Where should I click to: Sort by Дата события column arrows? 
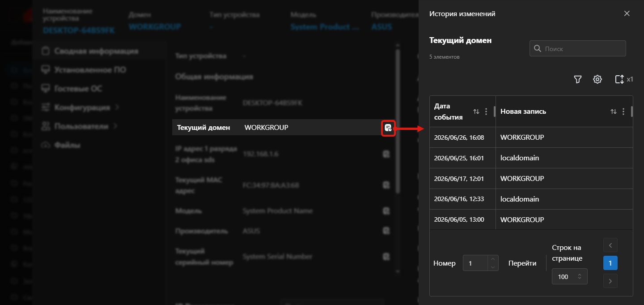point(476,112)
